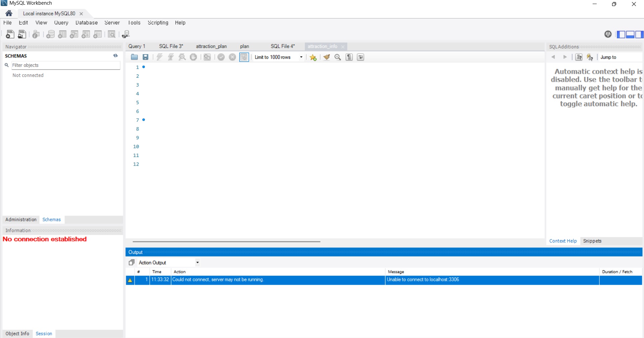This screenshot has height=338, width=644.
Task: Save the script to a file
Action: point(145,57)
